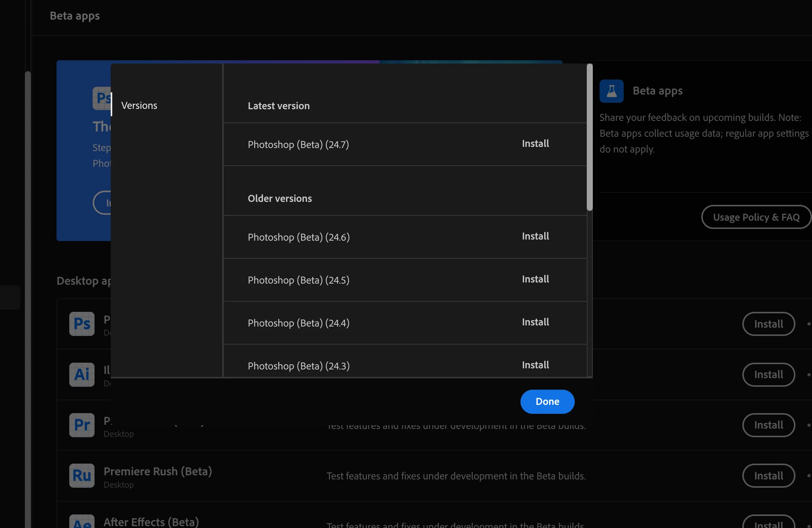This screenshot has height=528, width=812.
Task: Install Photoshop (Beta) version 24.5
Action: click(x=535, y=279)
